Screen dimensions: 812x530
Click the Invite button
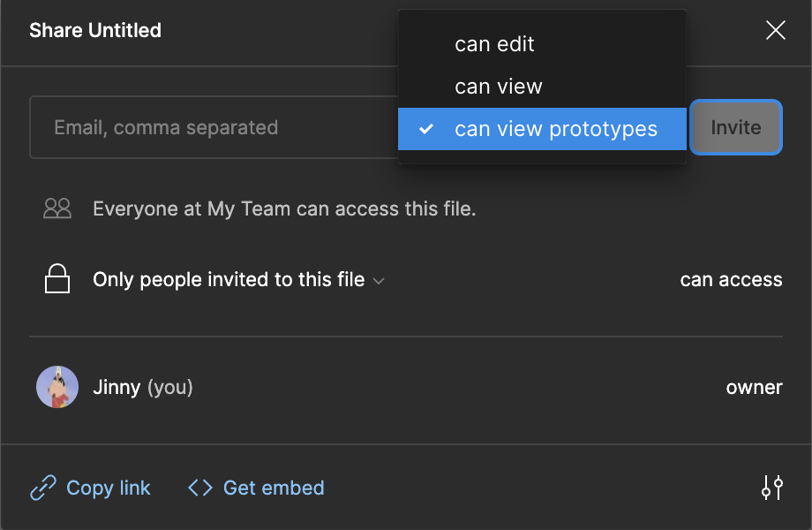tap(736, 127)
